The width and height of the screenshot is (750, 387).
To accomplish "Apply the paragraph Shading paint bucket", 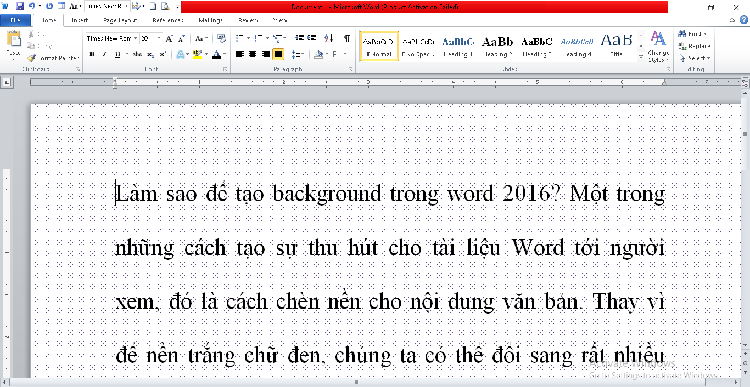I will pyautogui.click(x=318, y=54).
